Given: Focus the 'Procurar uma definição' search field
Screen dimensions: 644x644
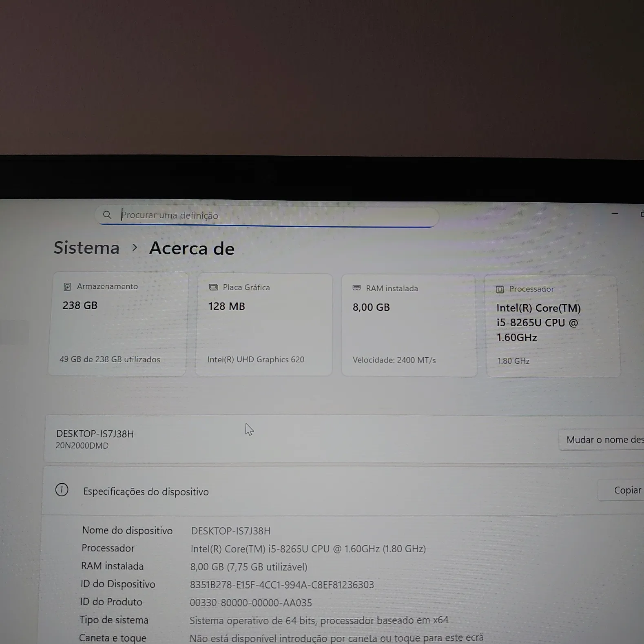Looking at the screenshot, I should click(x=267, y=216).
